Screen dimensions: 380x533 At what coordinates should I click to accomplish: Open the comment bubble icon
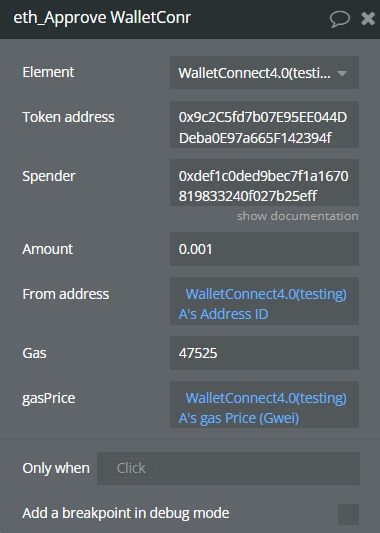[340, 19]
